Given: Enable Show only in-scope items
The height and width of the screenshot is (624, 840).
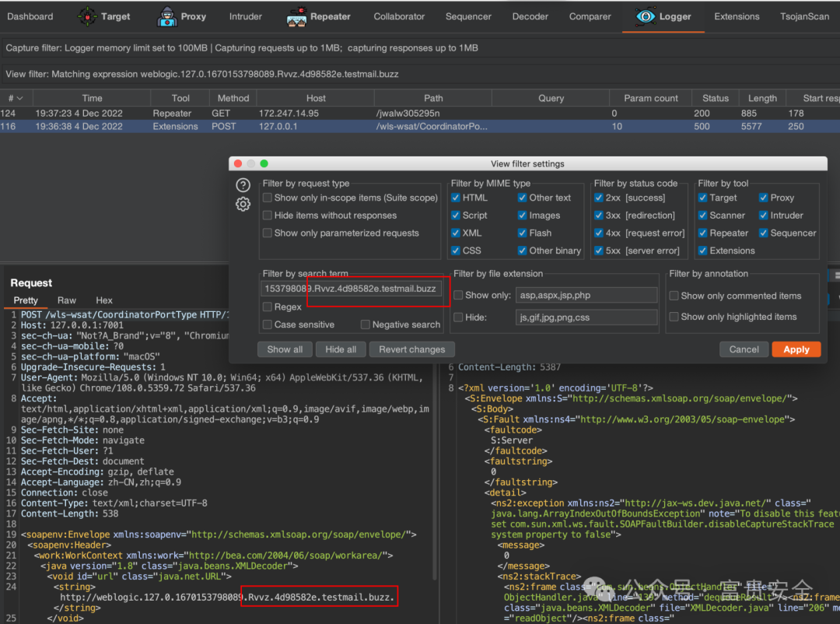Looking at the screenshot, I should (x=268, y=198).
